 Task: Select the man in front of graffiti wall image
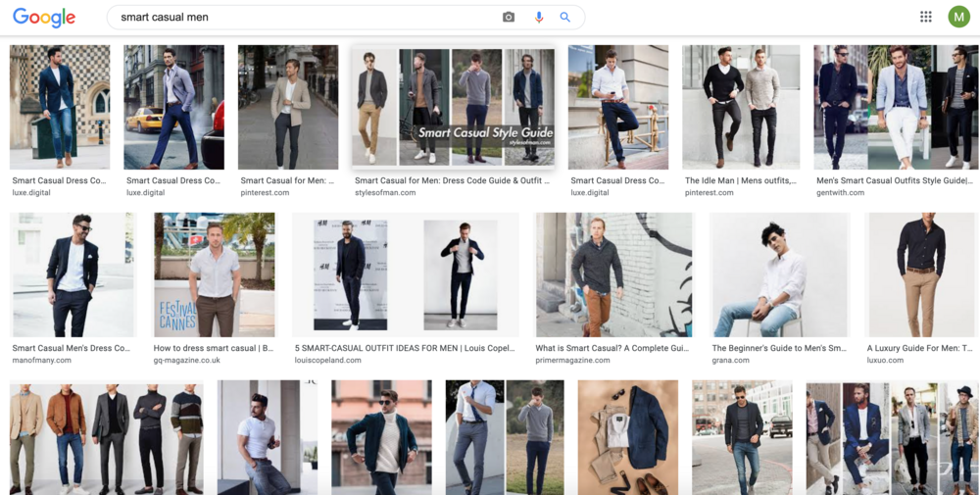614,275
